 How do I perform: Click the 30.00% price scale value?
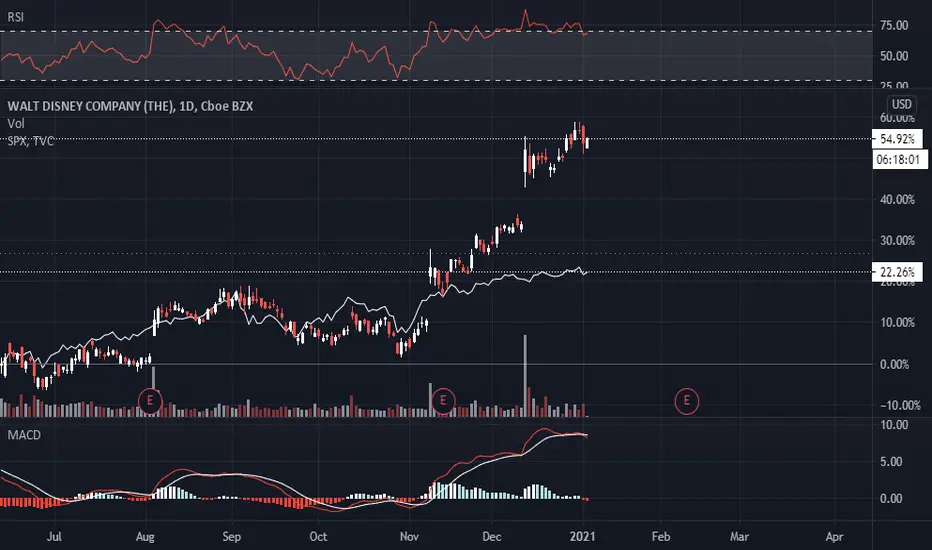(897, 241)
